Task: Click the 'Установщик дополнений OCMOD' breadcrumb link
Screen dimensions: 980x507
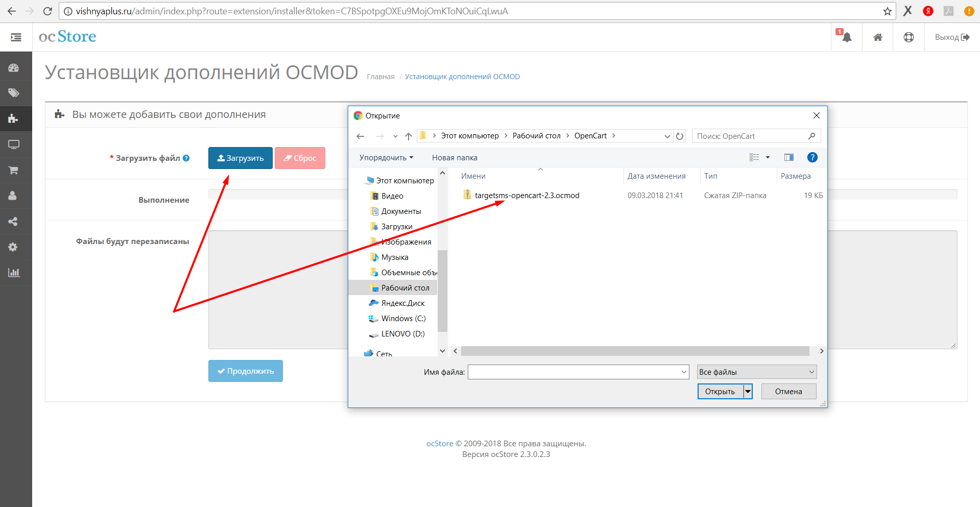Action: (462, 77)
